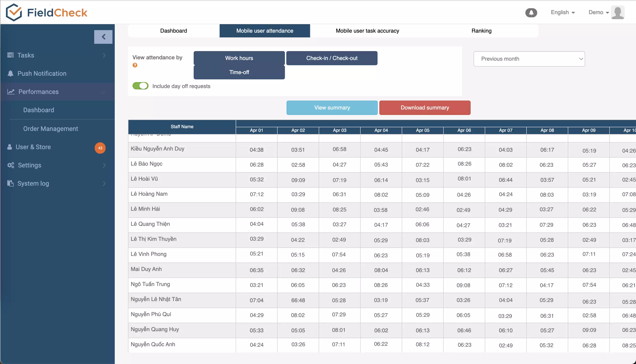
Task: Click the Tasks sidebar icon
Action: 10,55
